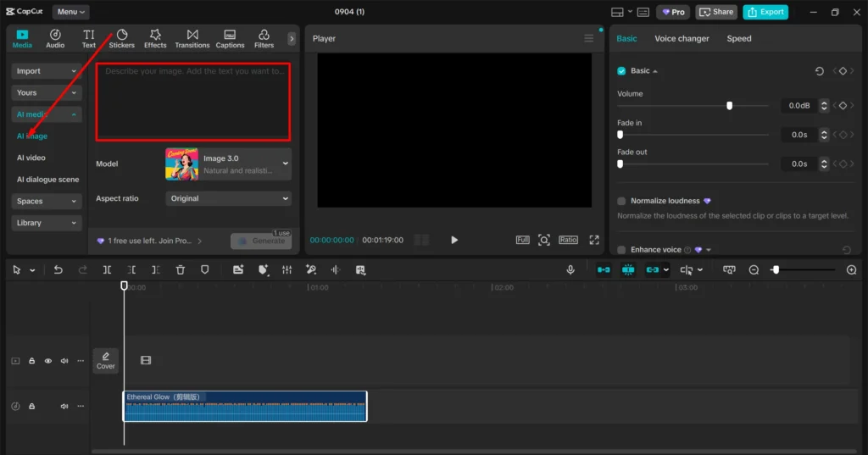Image resolution: width=868 pixels, height=455 pixels.
Task: Open the Menu in title bar
Action: click(70, 12)
